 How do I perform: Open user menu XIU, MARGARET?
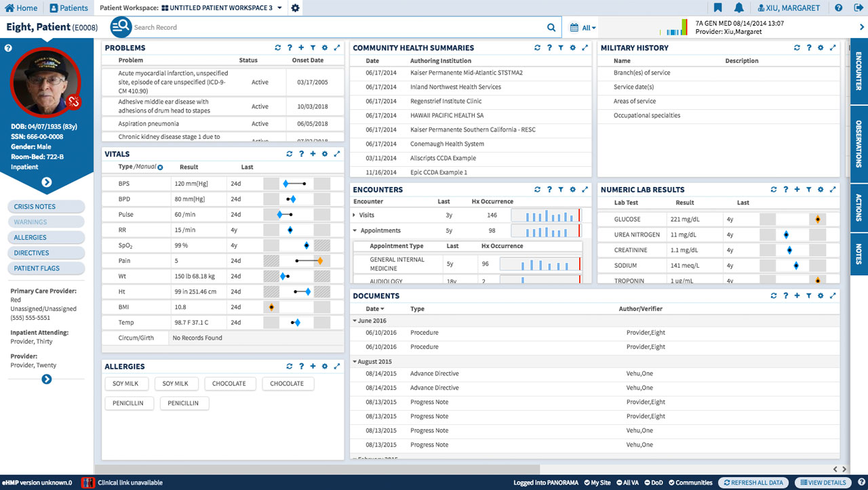[789, 8]
